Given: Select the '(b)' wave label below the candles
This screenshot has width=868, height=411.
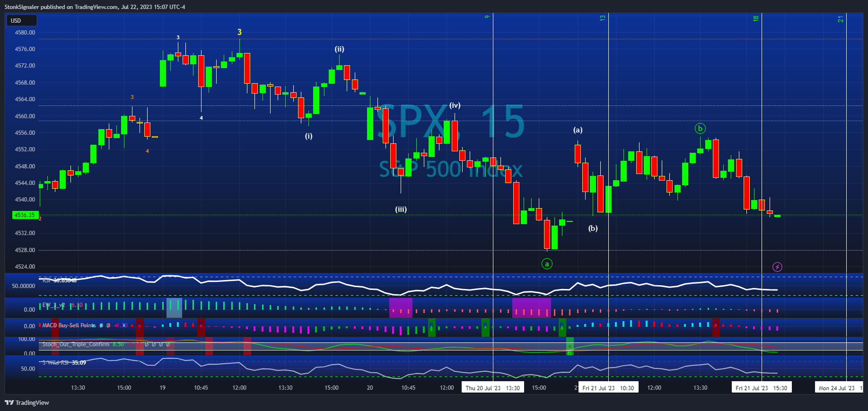Looking at the screenshot, I should [x=593, y=228].
